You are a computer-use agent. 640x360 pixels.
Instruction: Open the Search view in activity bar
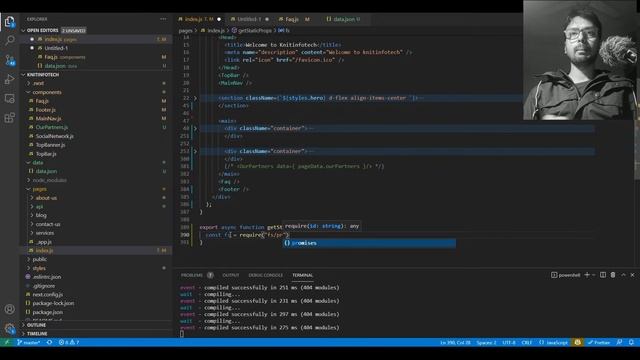tap(9, 40)
